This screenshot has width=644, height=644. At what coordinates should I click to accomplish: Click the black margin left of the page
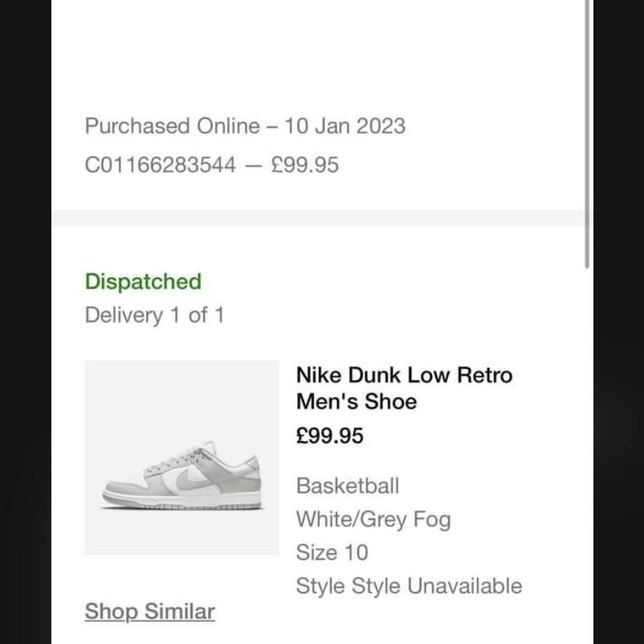[x=25, y=322]
